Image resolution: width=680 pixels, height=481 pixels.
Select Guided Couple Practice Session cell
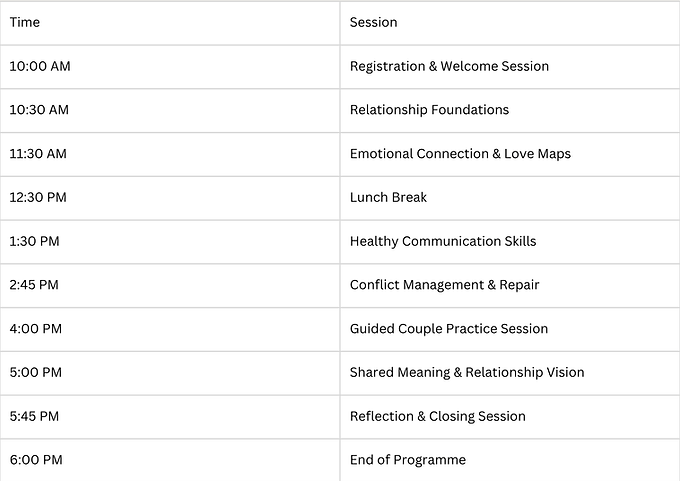510,329
